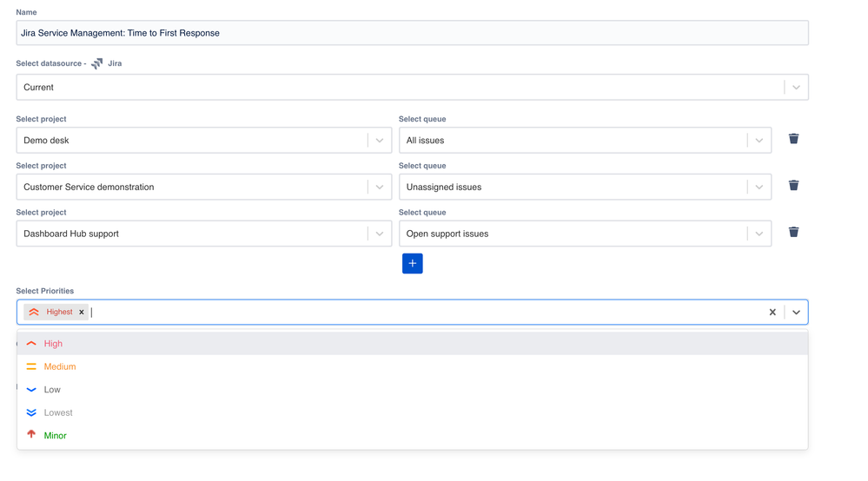Remove the Highest priority tag
The width and height of the screenshot is (868, 481).
tap(82, 312)
